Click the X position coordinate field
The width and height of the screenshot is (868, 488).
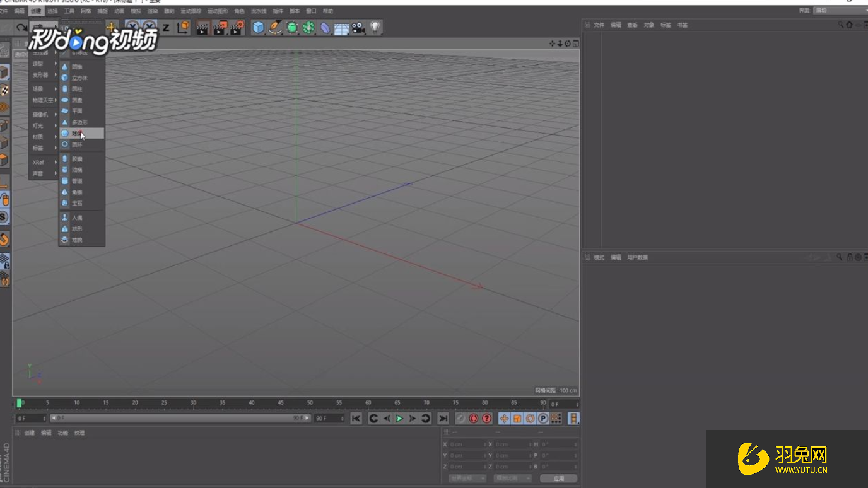(466, 444)
